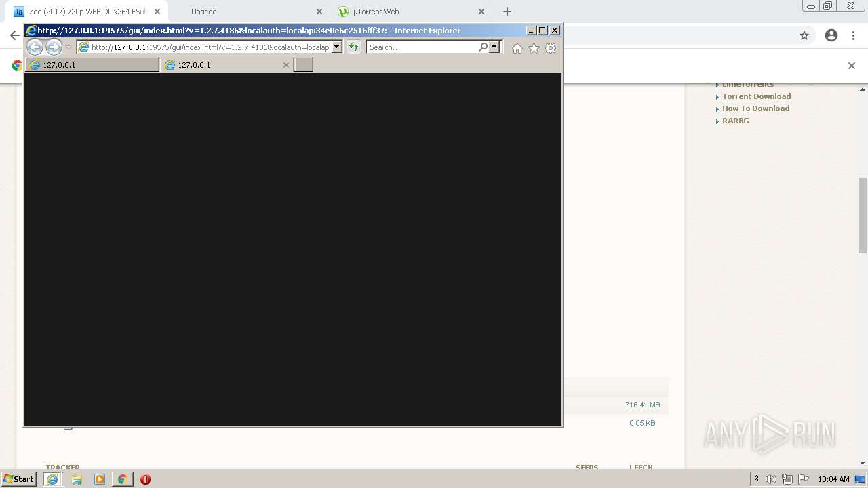The height and width of the screenshot is (488, 868).
Task: Click the volume speaker tray icon
Action: pos(771,479)
